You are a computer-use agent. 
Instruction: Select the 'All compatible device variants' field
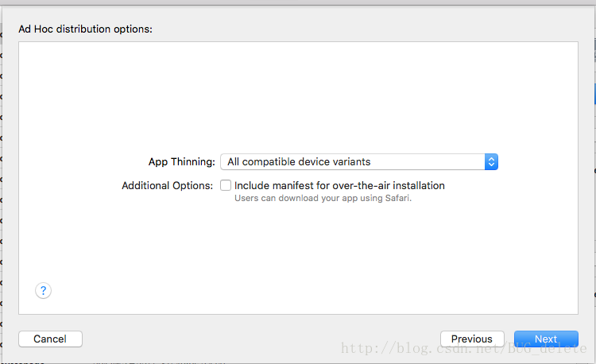coord(299,162)
